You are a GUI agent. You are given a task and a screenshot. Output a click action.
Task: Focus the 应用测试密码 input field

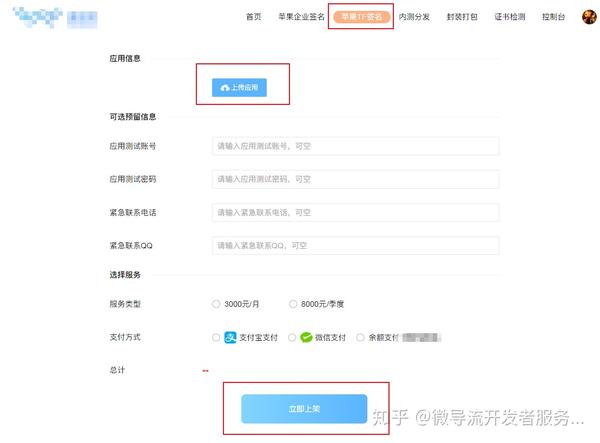pyautogui.click(x=355, y=179)
